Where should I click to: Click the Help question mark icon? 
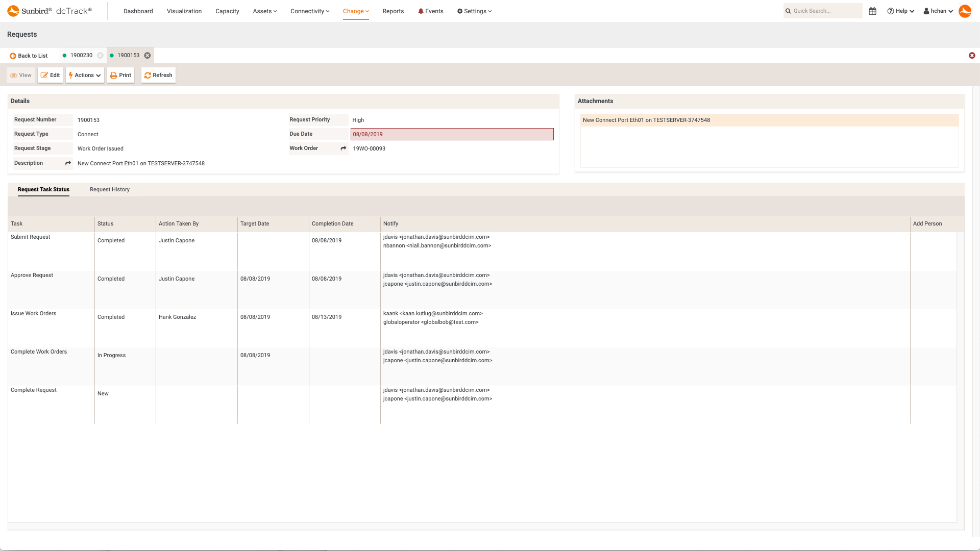(890, 11)
